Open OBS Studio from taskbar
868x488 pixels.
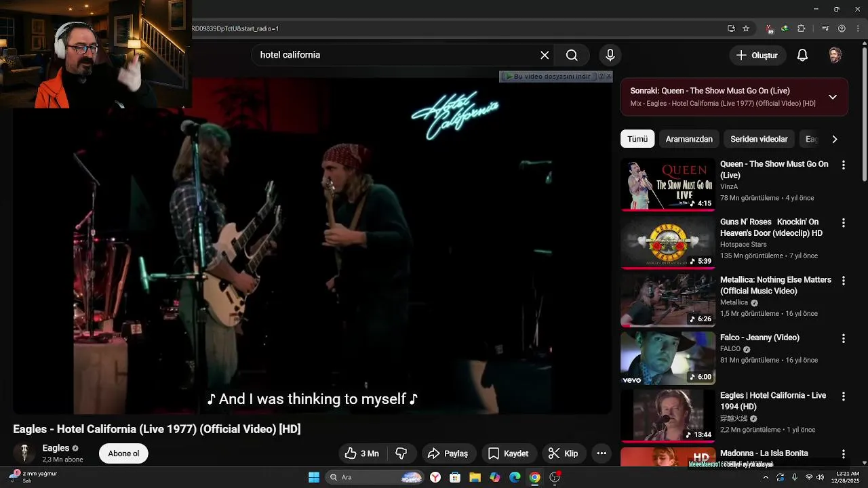(x=555, y=477)
